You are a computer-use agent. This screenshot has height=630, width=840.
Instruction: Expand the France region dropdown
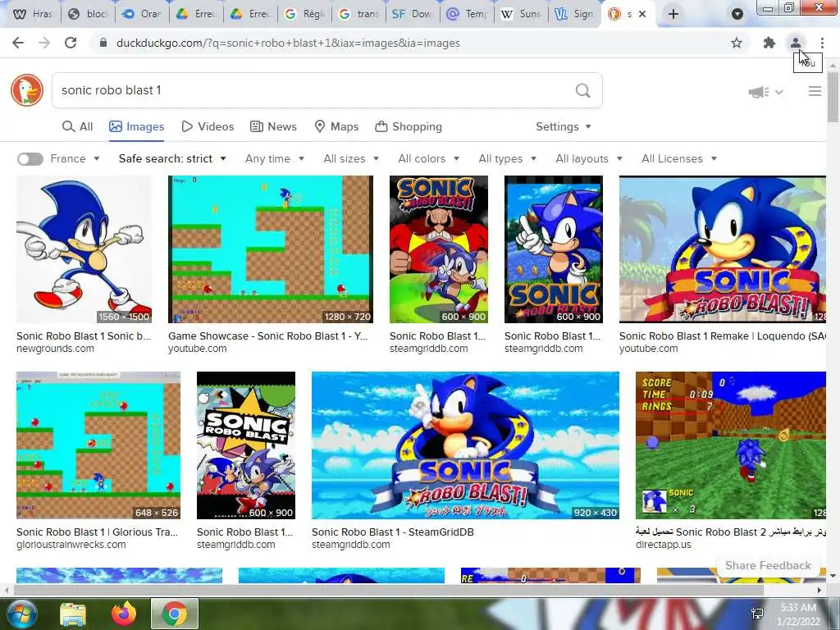(x=75, y=158)
